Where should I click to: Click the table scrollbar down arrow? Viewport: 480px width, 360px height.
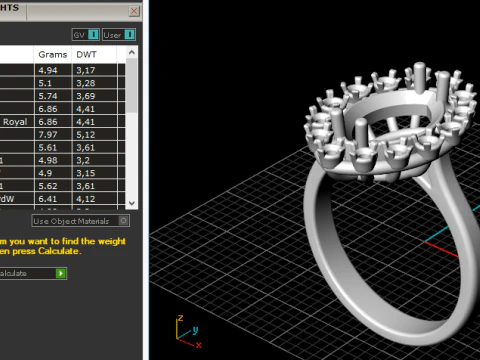click(132, 203)
